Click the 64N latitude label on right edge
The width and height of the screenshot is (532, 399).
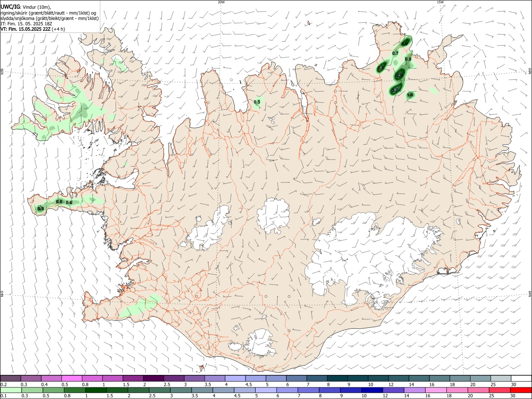pyautogui.click(x=530, y=294)
